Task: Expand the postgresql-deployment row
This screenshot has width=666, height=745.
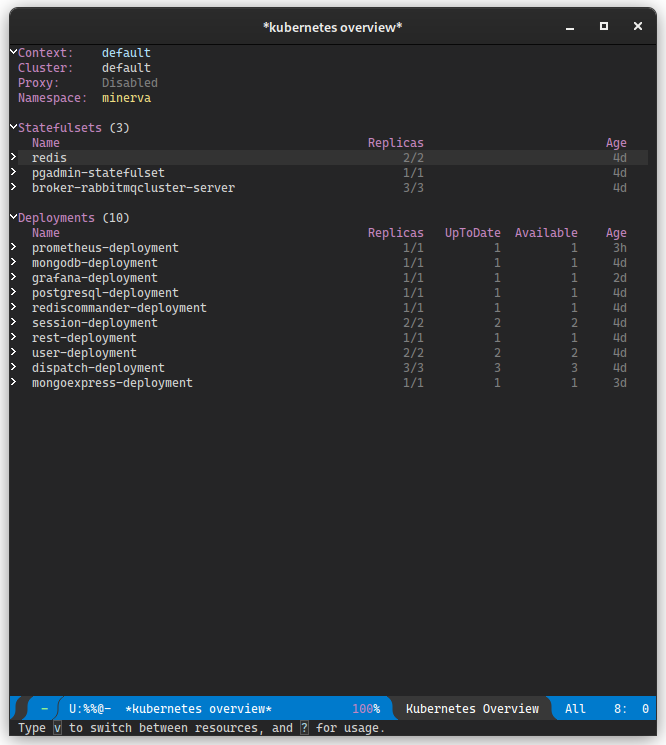Action: pyautogui.click(x=13, y=292)
